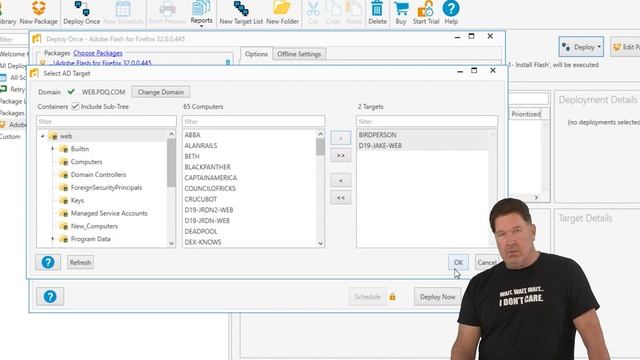Collapse the web root tree node
Image resolution: width=640 pixels, height=360 pixels.
[x=42, y=136]
